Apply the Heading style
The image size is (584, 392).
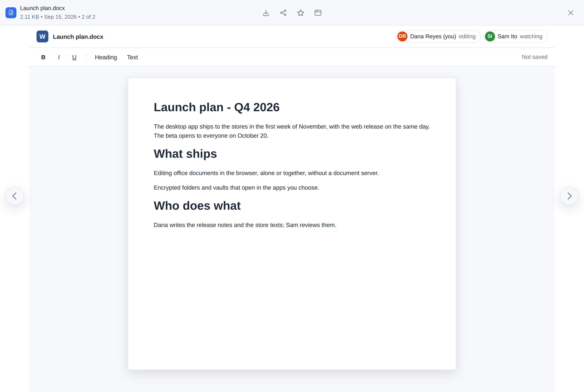106,57
